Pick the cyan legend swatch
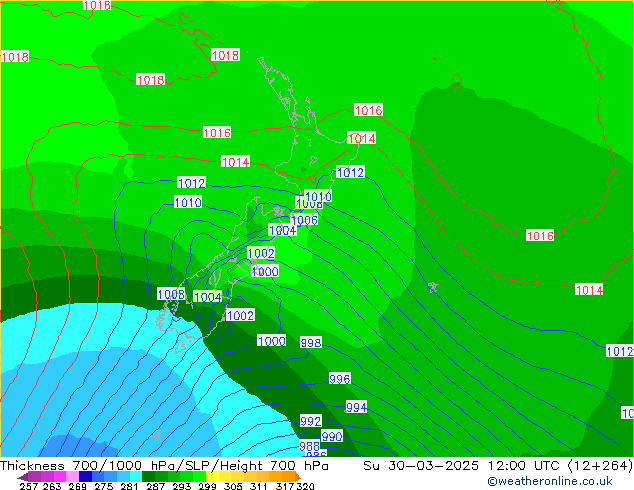The height and width of the screenshot is (490, 634). click(x=136, y=476)
